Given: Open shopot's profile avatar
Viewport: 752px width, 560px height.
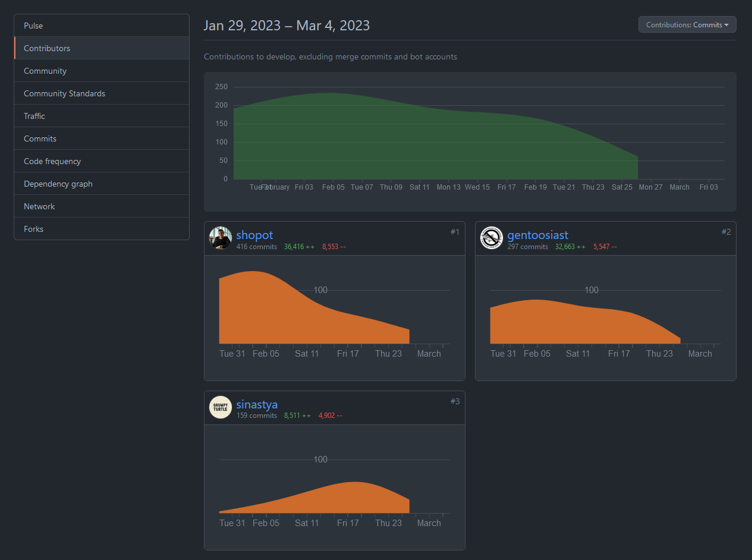Looking at the screenshot, I should 221,238.
